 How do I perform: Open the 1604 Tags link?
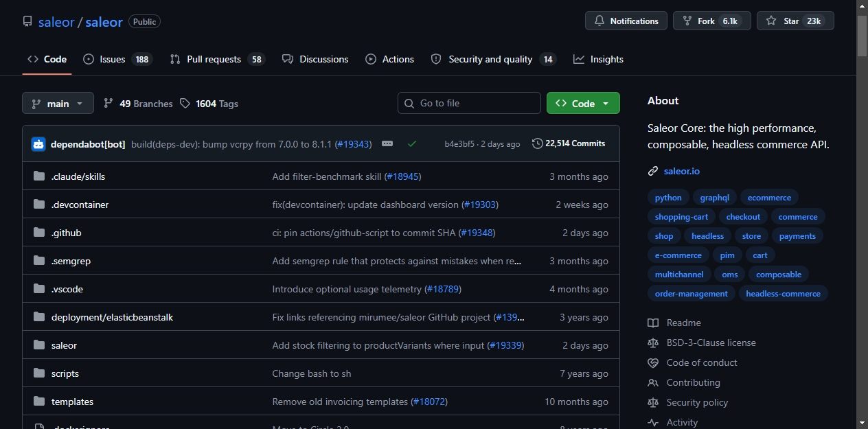[x=209, y=104]
